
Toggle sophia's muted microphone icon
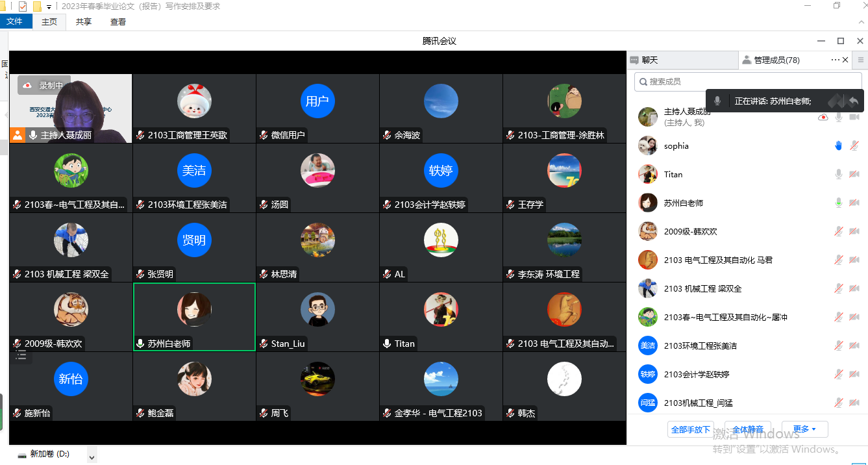854,146
